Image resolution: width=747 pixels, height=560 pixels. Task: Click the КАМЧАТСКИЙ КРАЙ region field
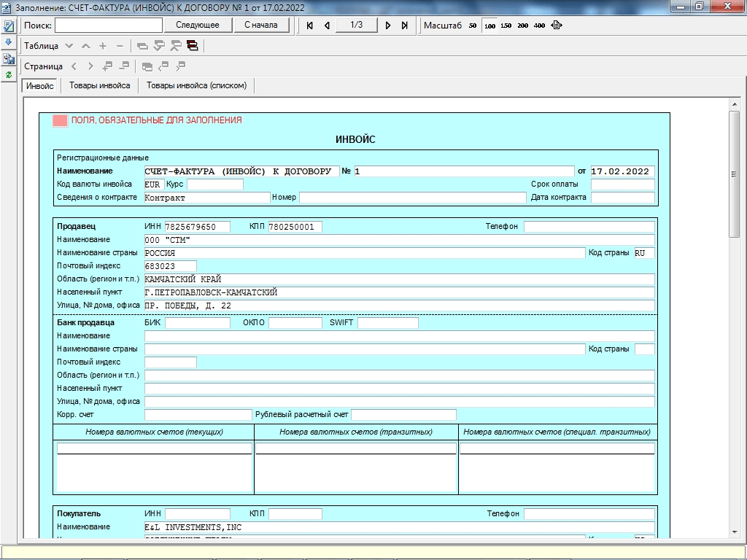pyautogui.click(x=399, y=279)
